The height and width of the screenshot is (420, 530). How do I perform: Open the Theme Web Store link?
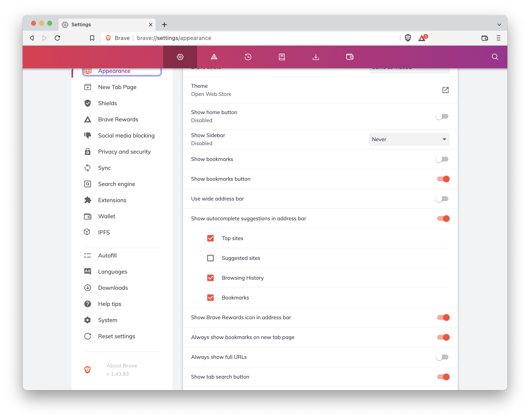446,90
